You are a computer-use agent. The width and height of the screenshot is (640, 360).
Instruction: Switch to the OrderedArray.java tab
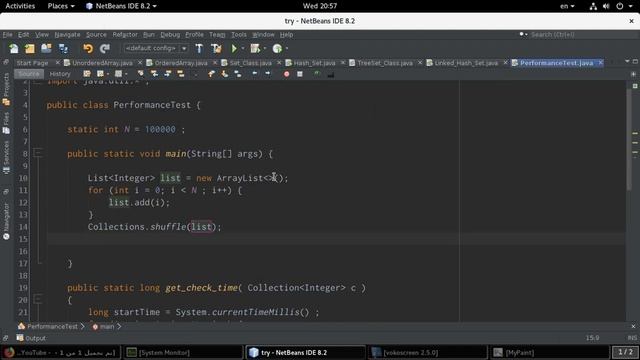[x=181, y=63]
